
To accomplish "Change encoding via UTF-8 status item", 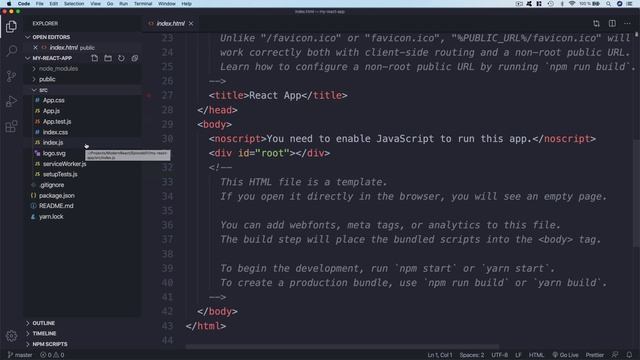I will click(500, 355).
